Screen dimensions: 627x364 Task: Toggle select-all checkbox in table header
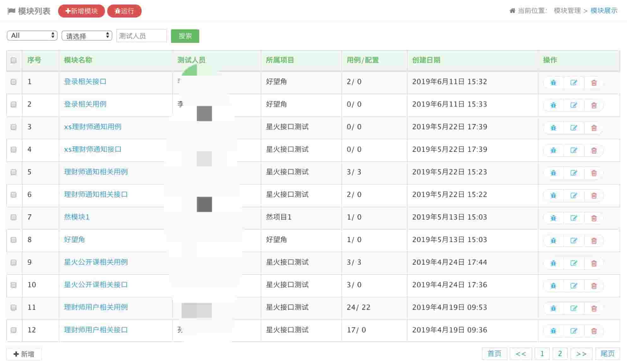14,60
